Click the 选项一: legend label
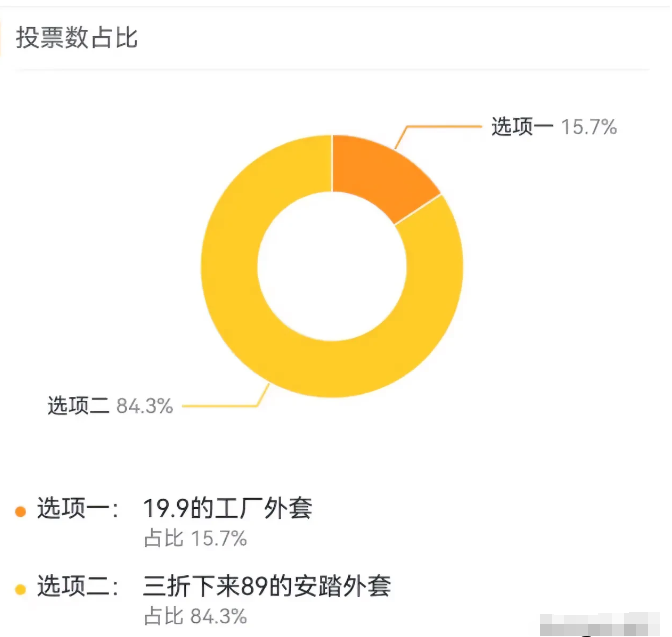Screen dimensions: 672x637 pos(78,508)
